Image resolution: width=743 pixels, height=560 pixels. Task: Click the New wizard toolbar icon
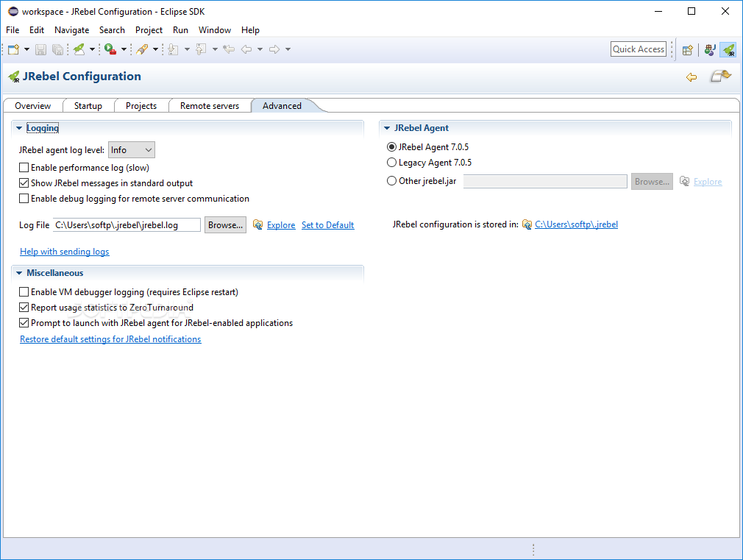(14, 49)
